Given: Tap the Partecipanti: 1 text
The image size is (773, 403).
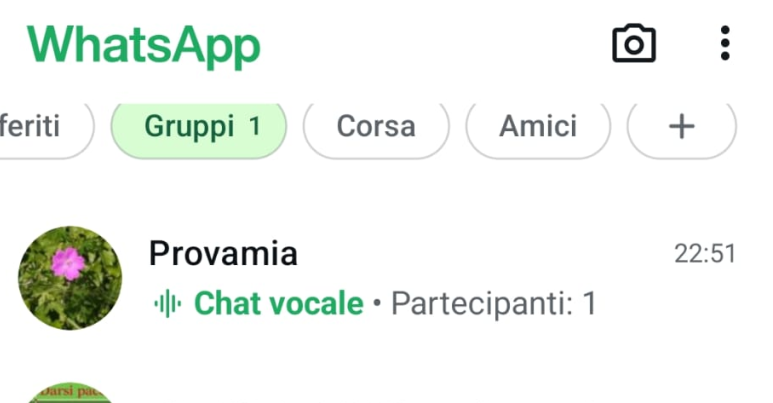Looking at the screenshot, I should coord(493,303).
